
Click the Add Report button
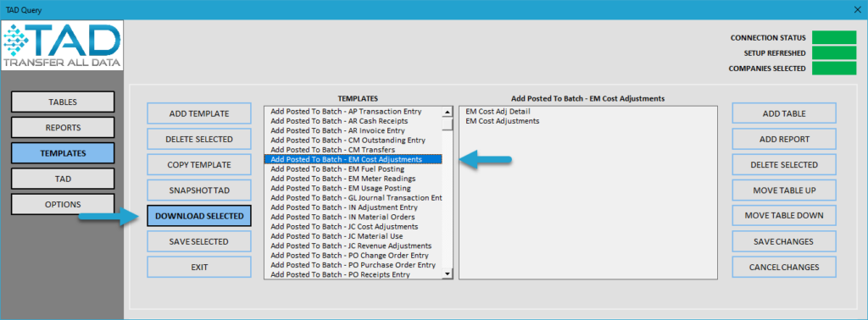tap(784, 140)
